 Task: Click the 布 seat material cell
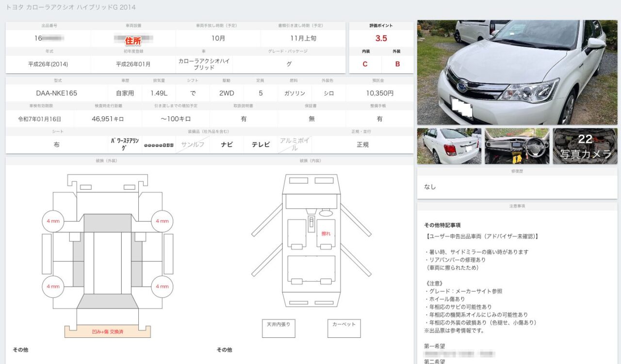[57, 144]
